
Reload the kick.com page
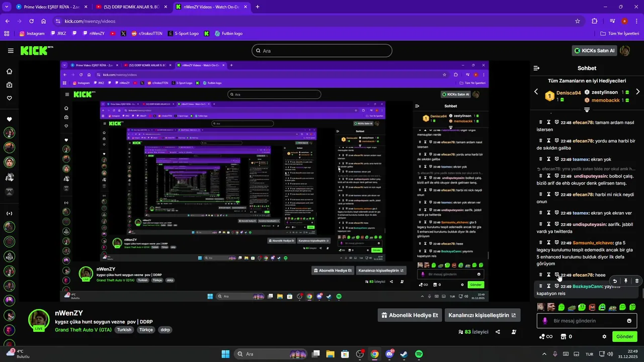(x=31, y=21)
